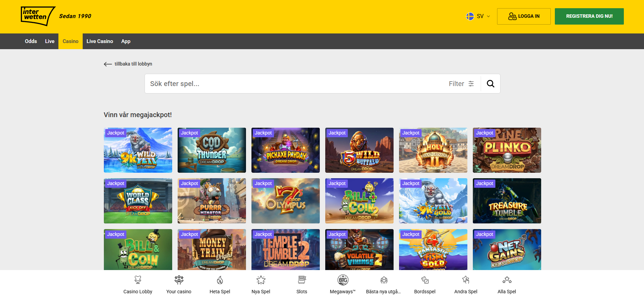Viewport: 644px width, 296px height.
Task: Open the Live tab
Action: click(50, 41)
